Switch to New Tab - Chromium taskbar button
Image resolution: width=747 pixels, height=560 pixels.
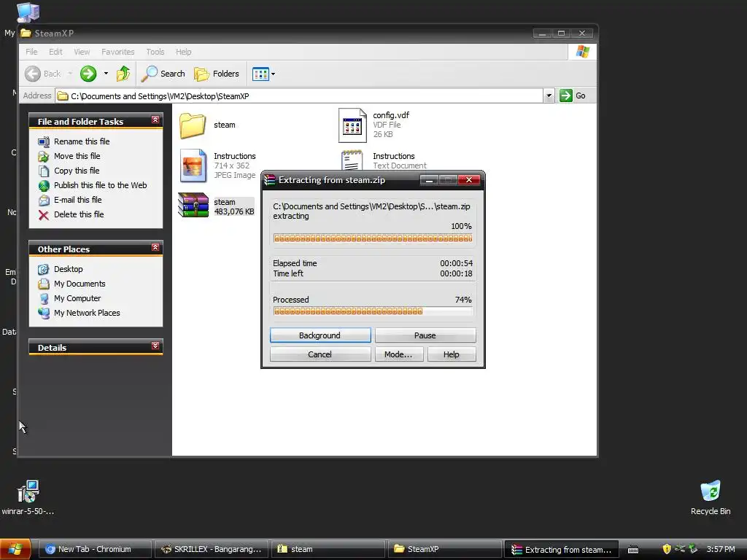94,549
